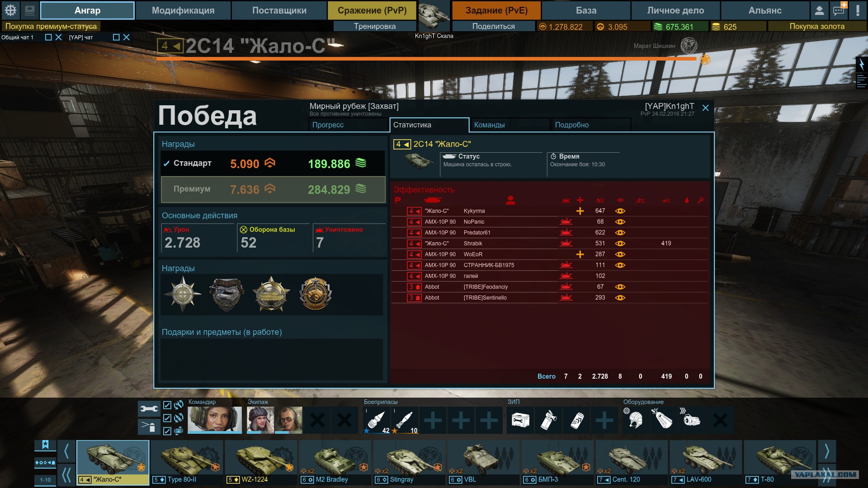The height and width of the screenshot is (488, 868).
Task: Toggle the auto-repair checkbox
Action: pyautogui.click(x=167, y=405)
